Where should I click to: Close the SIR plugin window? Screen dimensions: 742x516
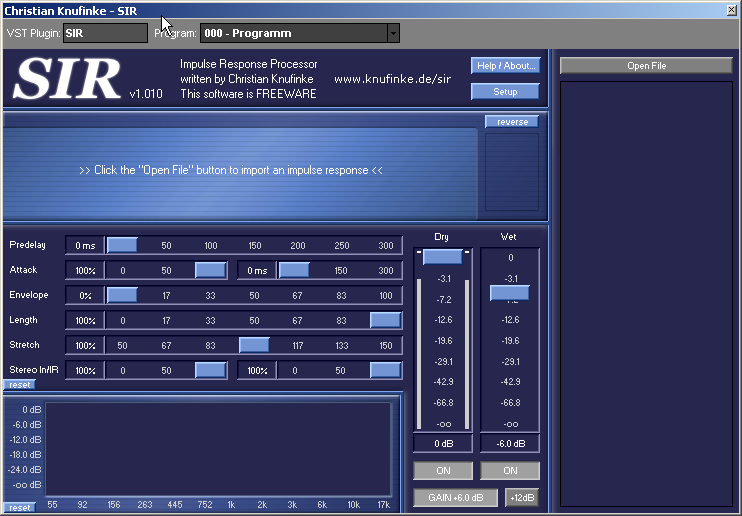pos(732,10)
